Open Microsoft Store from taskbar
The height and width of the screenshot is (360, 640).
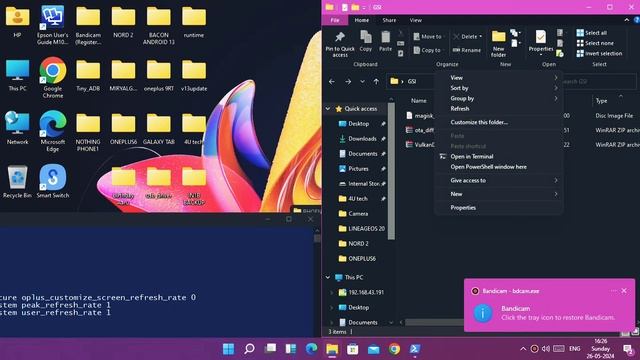click(353, 349)
